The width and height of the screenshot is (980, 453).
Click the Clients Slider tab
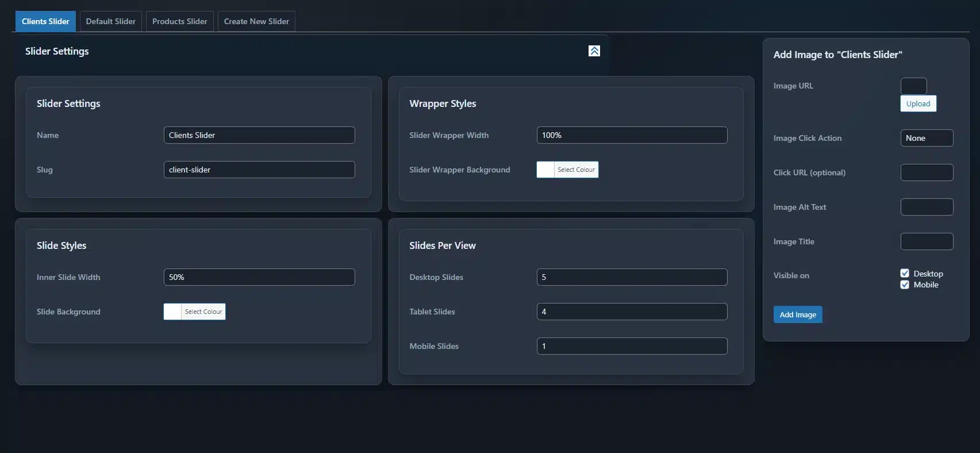tap(45, 21)
